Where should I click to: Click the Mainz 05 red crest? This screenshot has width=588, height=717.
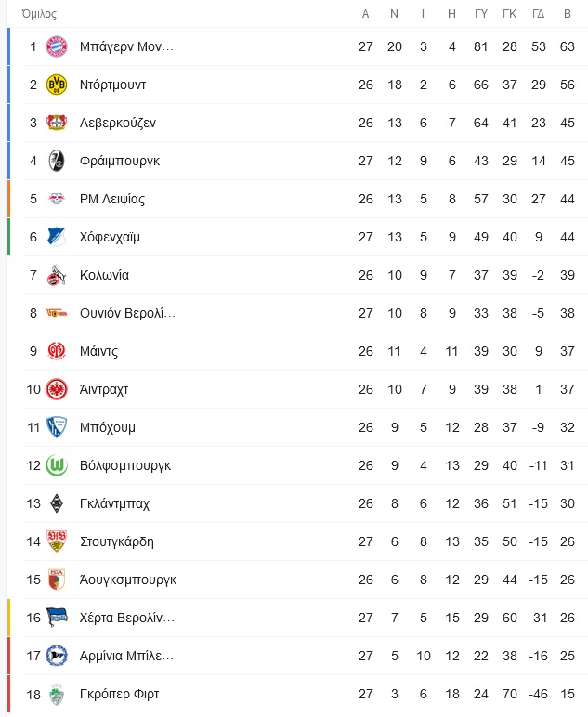pos(57,351)
